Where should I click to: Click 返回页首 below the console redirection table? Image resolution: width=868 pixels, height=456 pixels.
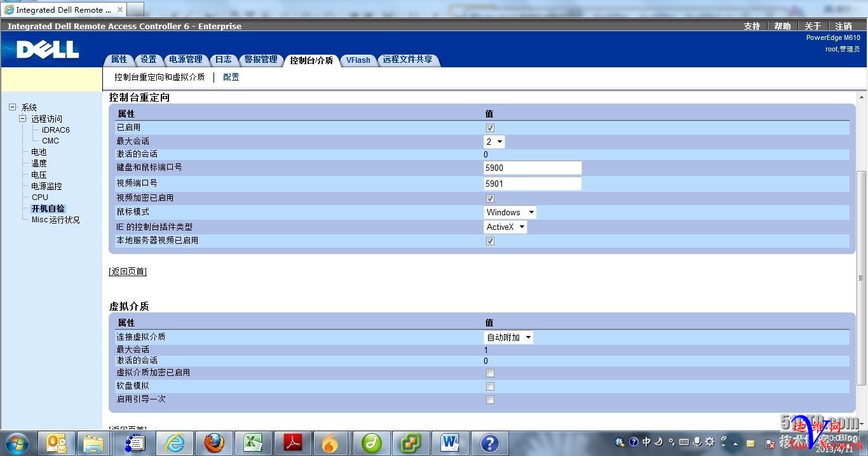coord(128,271)
